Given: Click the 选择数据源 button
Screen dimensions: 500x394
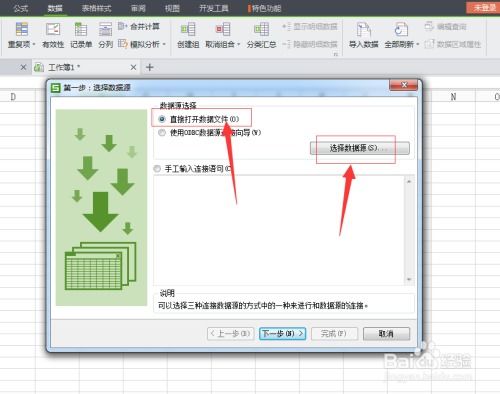Looking at the screenshot, I should coord(360,148).
